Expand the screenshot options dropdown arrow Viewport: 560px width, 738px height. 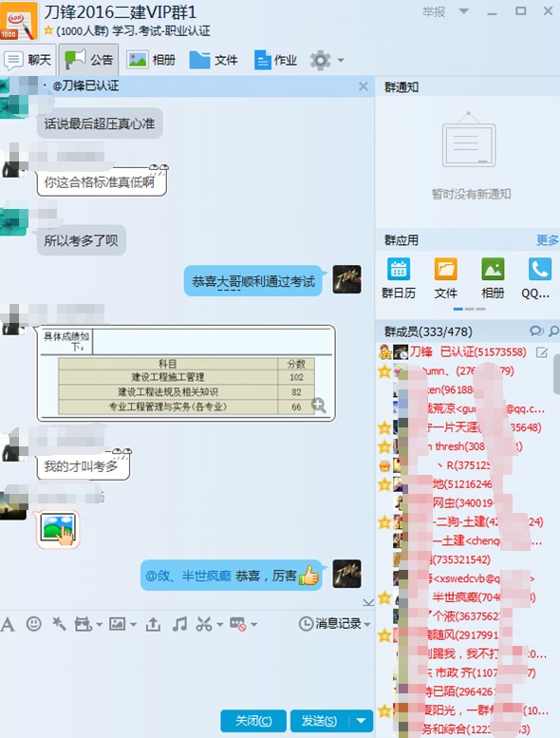pyautogui.click(x=219, y=625)
